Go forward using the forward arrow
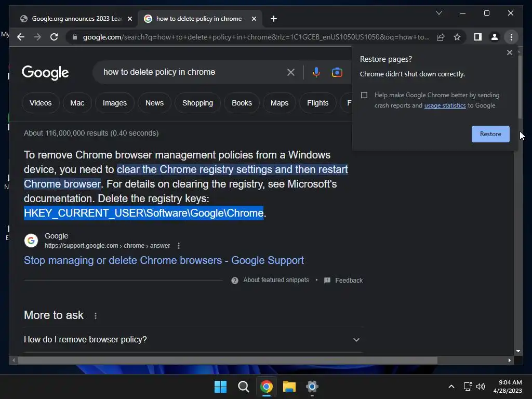The image size is (532, 399). pos(37,37)
